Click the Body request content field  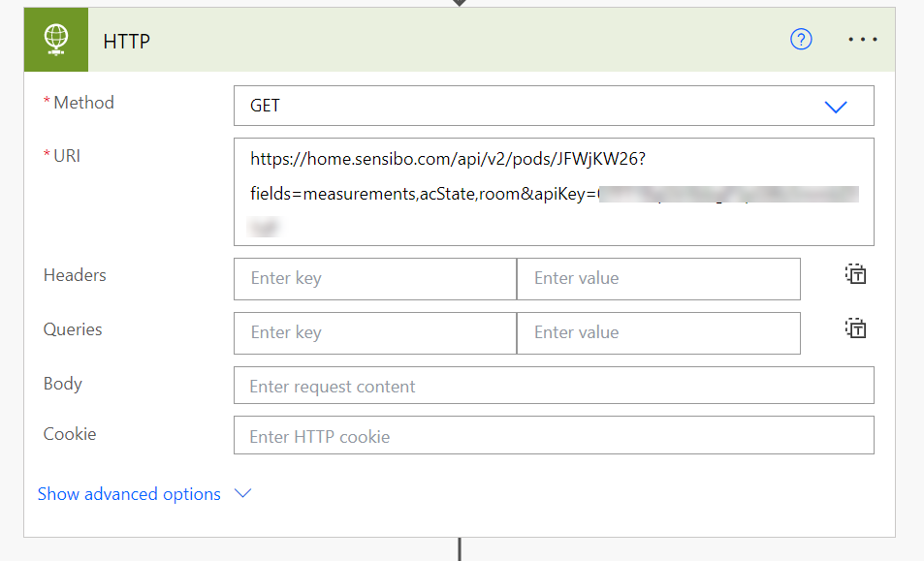click(x=553, y=386)
